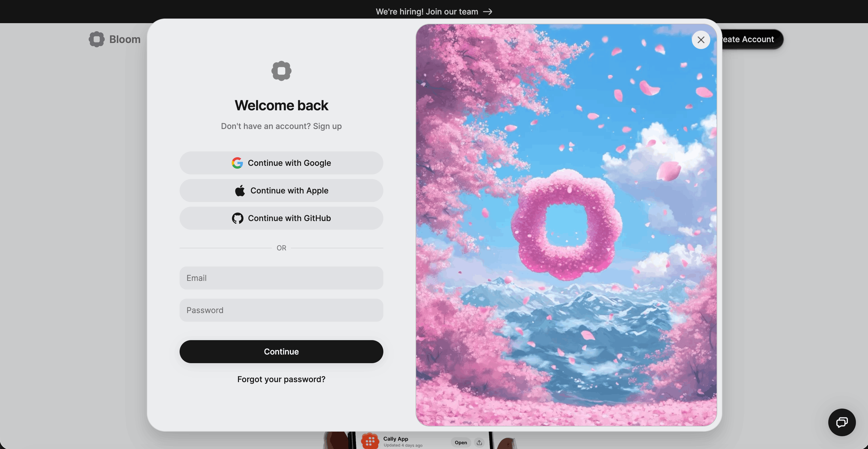Select the Google icon on the sign-in button
This screenshot has height=449, width=868.
click(238, 163)
